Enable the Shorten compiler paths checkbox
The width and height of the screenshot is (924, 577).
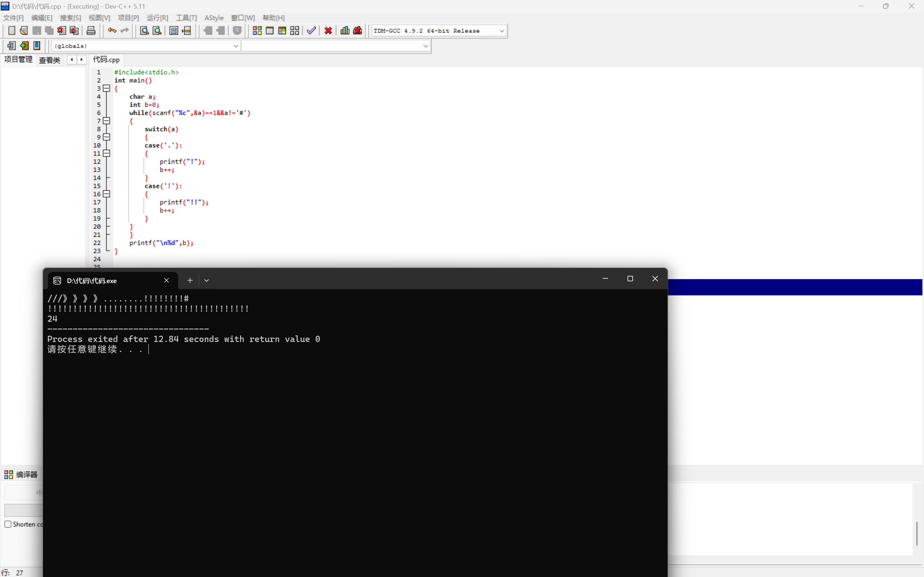click(8, 524)
